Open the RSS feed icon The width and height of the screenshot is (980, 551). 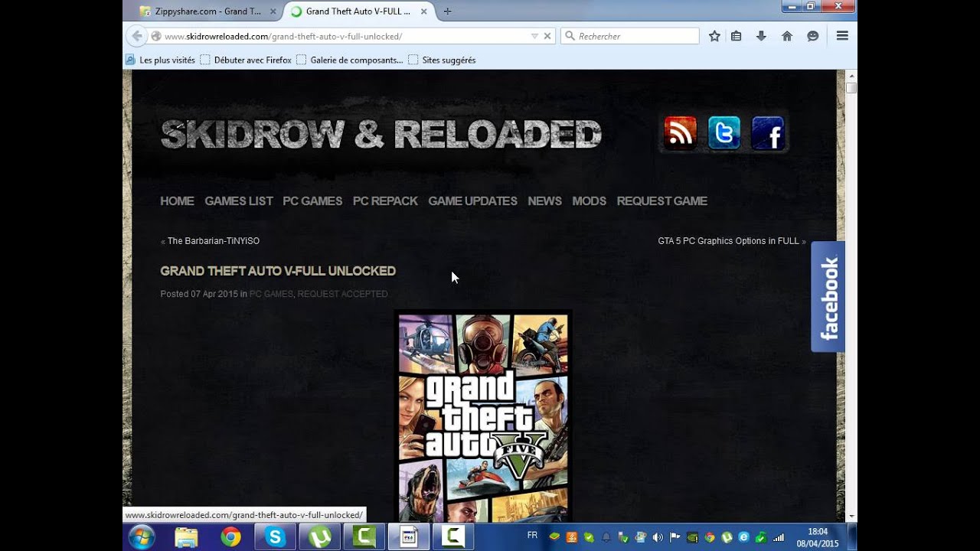click(680, 133)
